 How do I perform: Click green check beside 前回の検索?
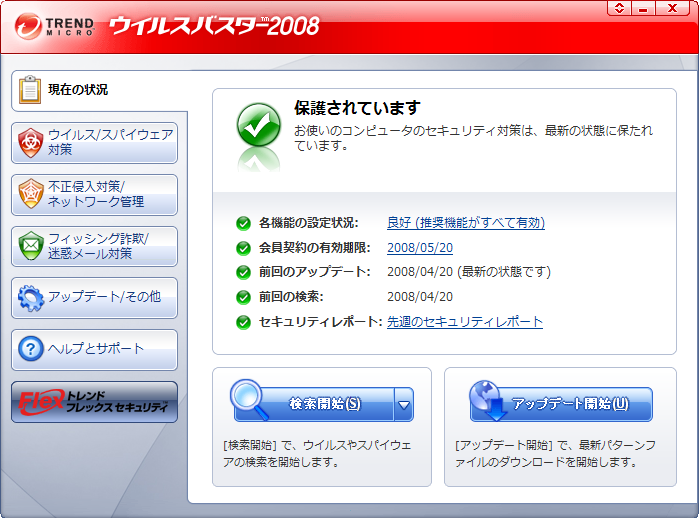(243, 297)
